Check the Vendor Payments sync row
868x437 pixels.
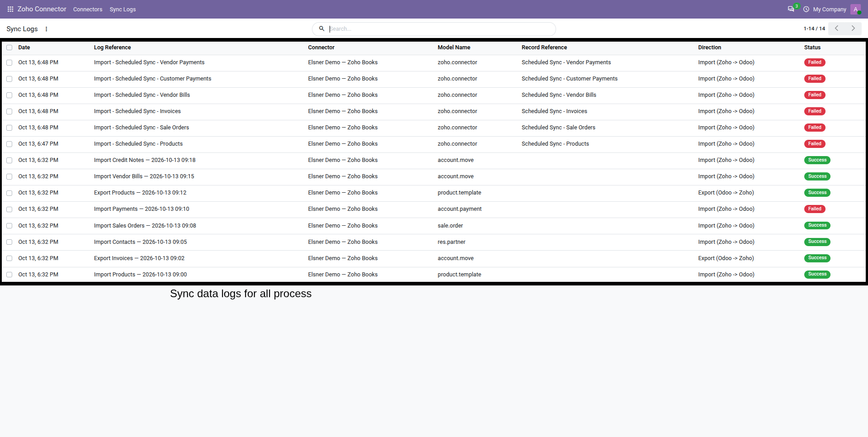(9, 63)
